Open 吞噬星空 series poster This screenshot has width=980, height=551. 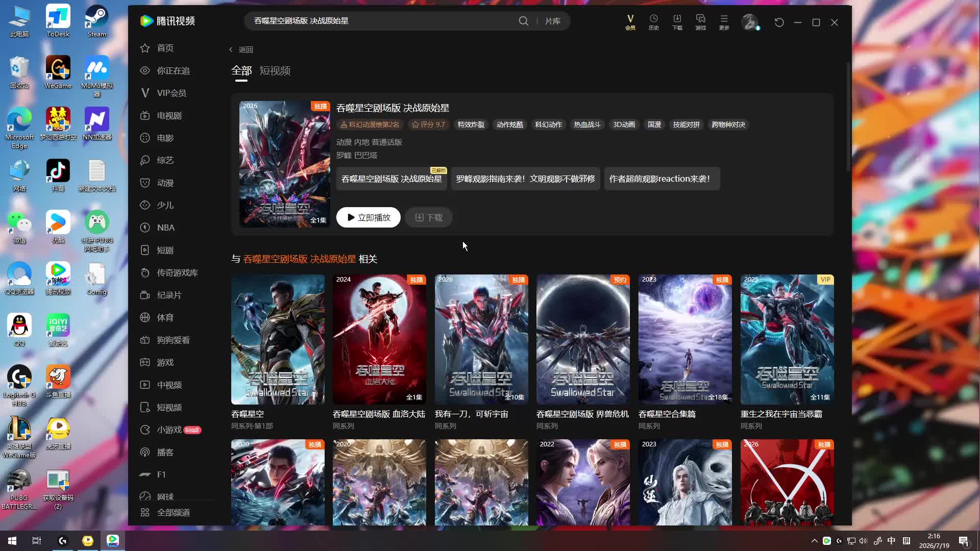coord(278,339)
